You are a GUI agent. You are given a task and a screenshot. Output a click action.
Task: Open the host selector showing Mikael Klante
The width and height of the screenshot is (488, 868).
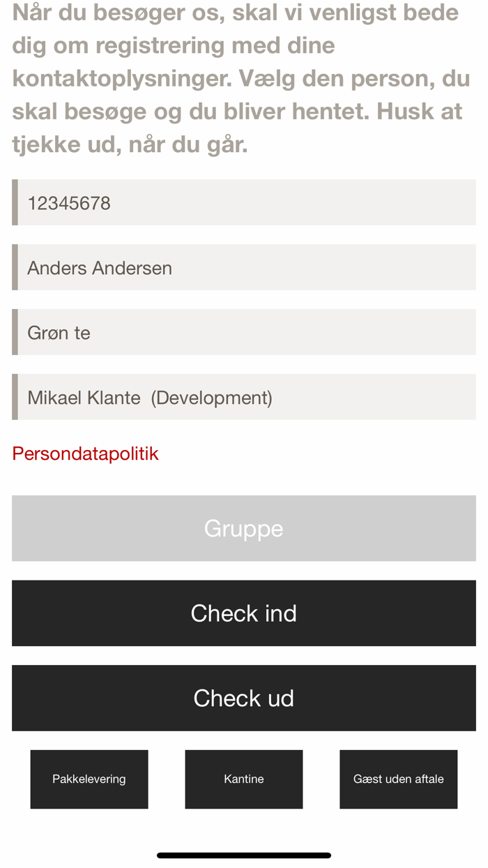point(243,397)
